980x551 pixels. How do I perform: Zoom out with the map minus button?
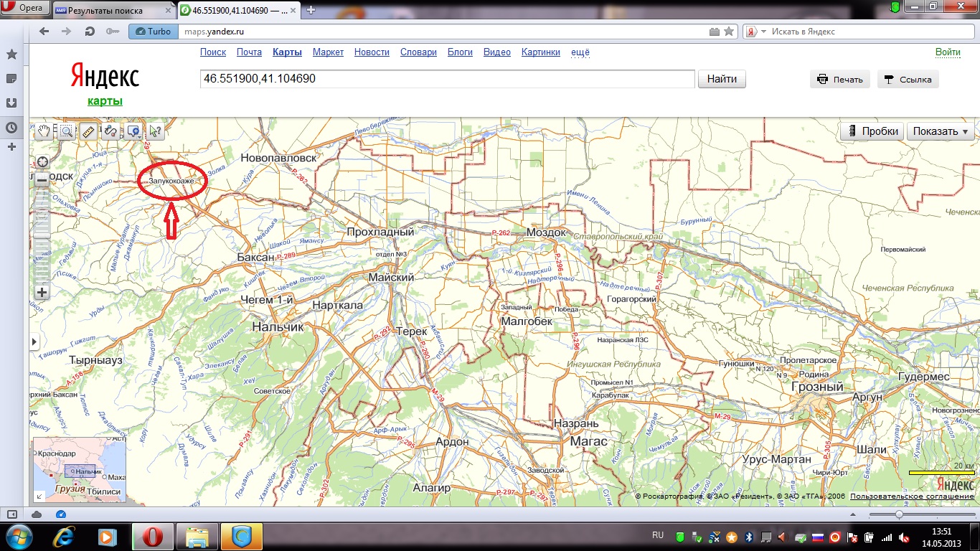(42, 180)
